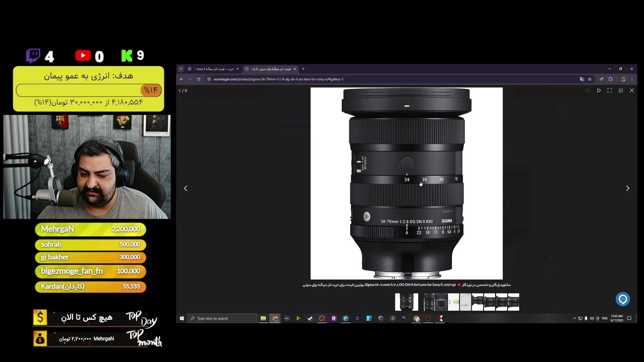Open File Explorer from the taskbar

click(263, 318)
